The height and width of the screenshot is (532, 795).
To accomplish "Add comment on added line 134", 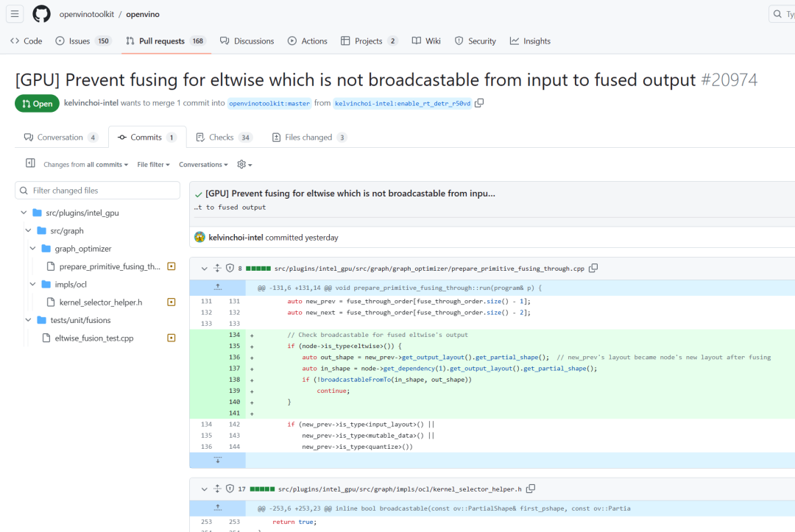I will tap(252, 335).
